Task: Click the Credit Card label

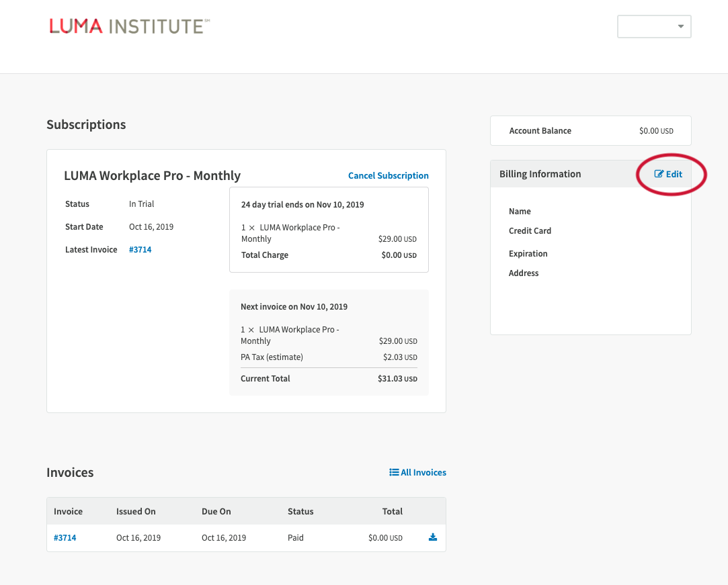Action: (x=530, y=230)
